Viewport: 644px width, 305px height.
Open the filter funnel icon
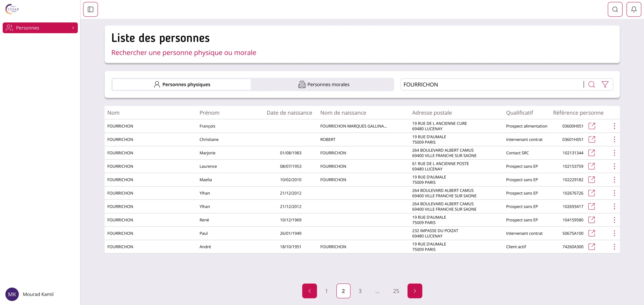[605, 85]
